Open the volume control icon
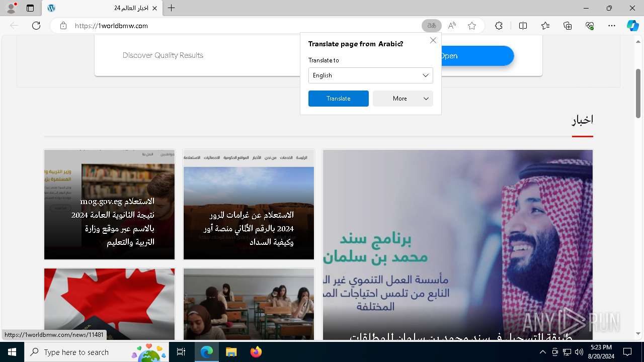 tap(579, 352)
